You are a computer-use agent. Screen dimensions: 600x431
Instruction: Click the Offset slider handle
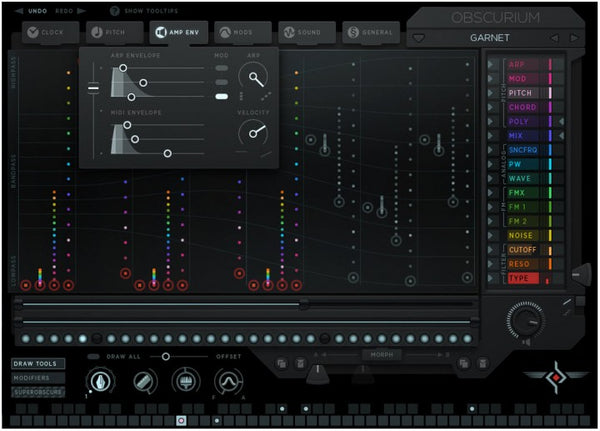166,356
